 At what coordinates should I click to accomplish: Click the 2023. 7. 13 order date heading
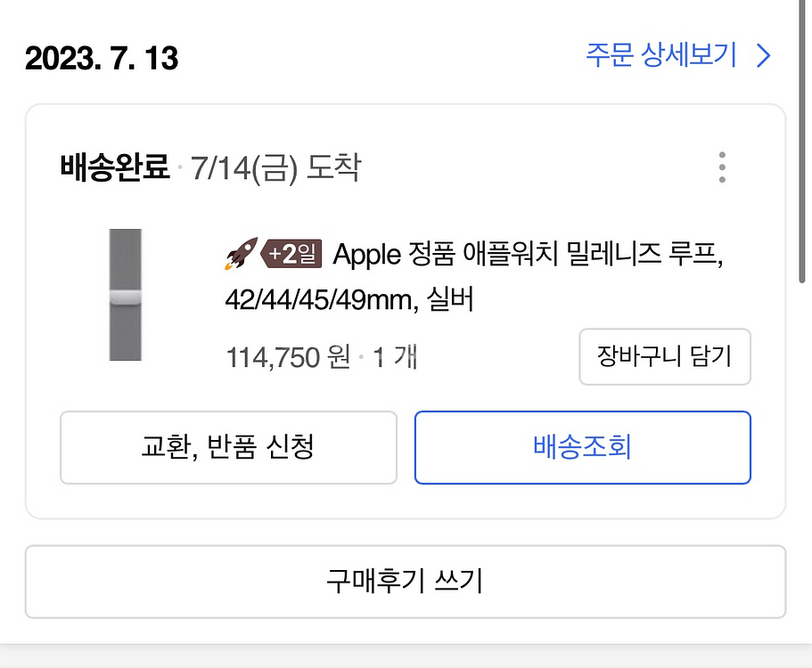(102, 59)
